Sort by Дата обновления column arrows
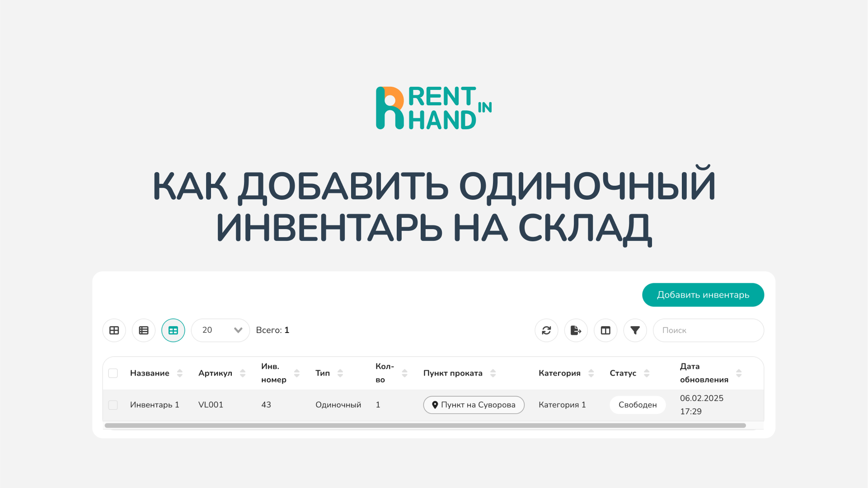This screenshot has width=868, height=488. [739, 373]
